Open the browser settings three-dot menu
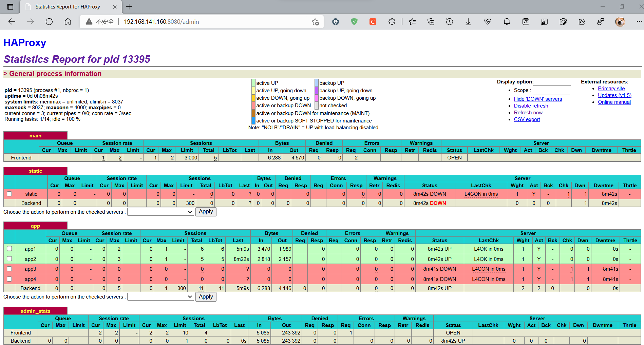The height and width of the screenshot is (345, 644). click(x=639, y=22)
